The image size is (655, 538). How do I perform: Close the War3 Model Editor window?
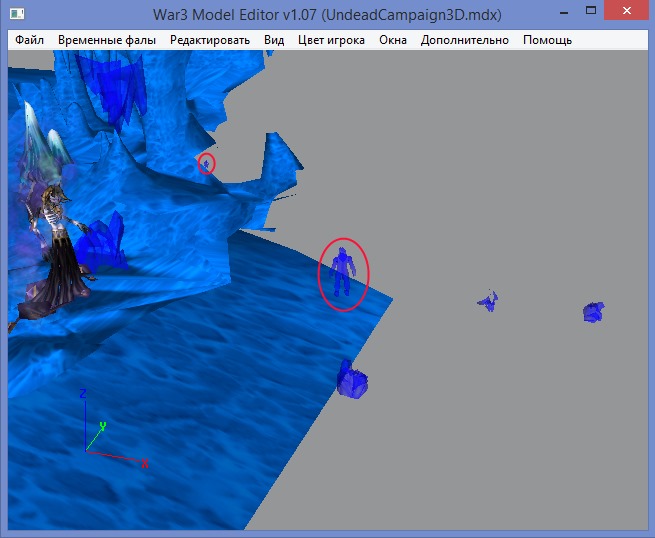(x=627, y=11)
